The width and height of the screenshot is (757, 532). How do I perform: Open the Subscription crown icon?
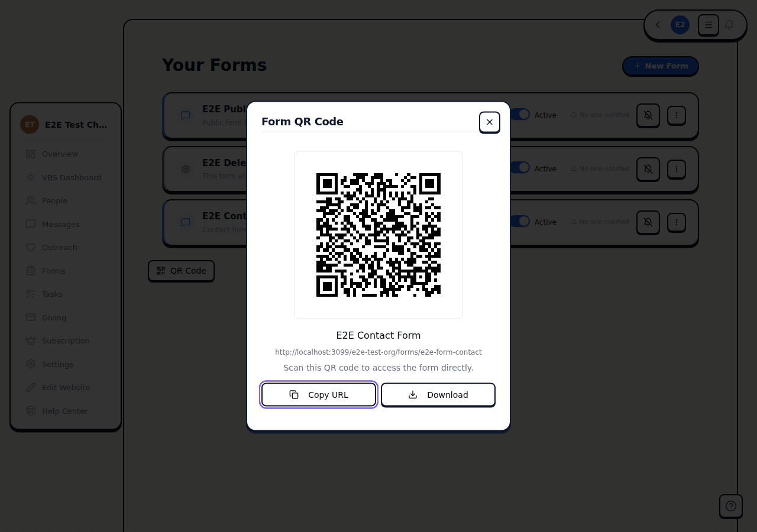pos(31,340)
